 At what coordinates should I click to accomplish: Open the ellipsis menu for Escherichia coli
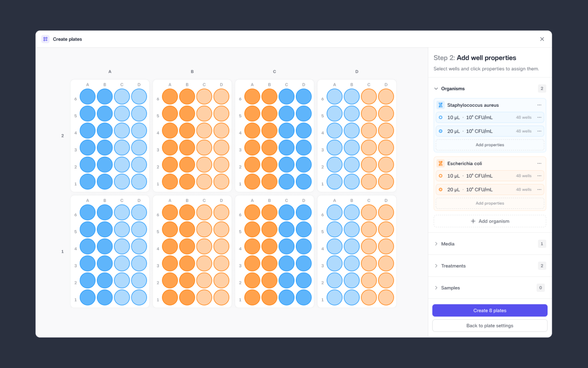(539, 163)
